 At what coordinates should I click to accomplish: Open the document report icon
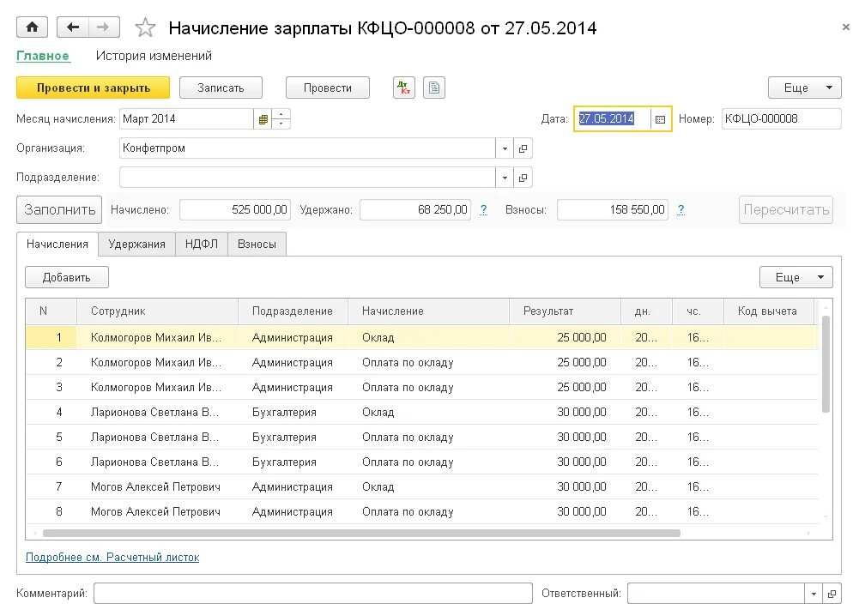coord(434,88)
